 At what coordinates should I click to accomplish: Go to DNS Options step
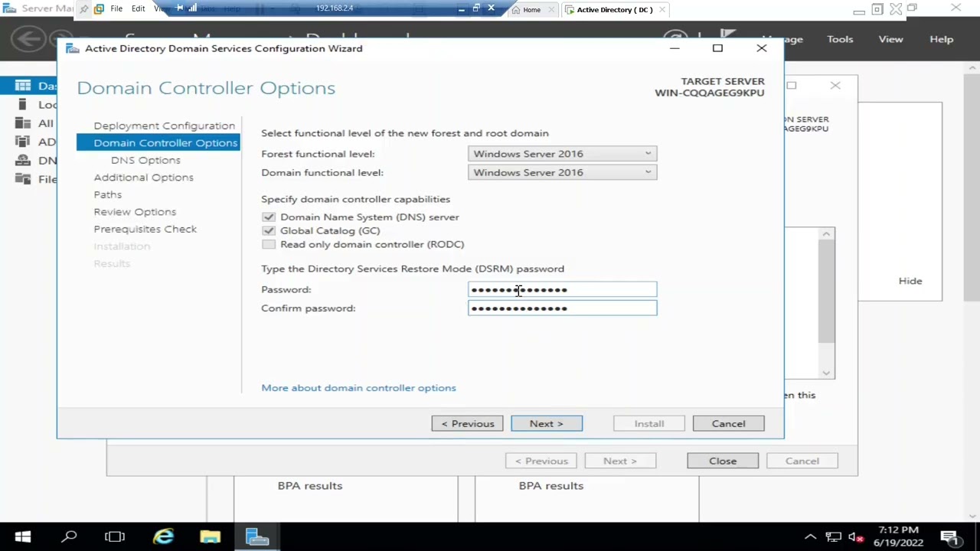pyautogui.click(x=145, y=160)
